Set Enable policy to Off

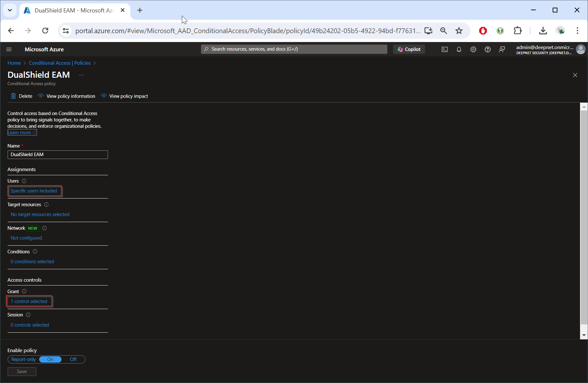[x=73, y=359]
